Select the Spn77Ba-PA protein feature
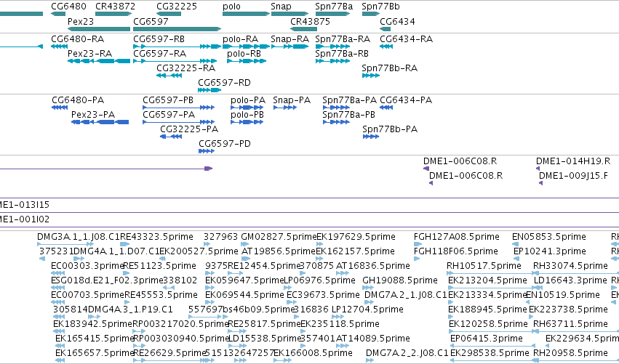Viewport: 619px width, 364px height. click(x=336, y=108)
